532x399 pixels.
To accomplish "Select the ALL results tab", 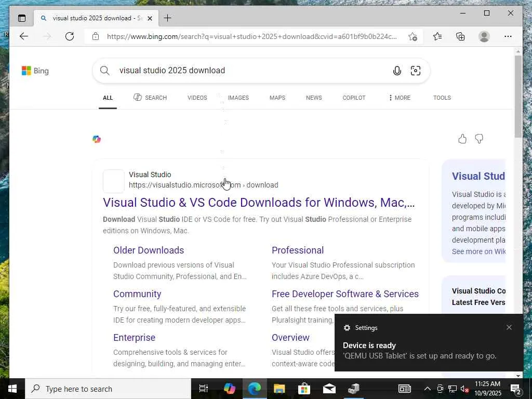I will [108, 98].
